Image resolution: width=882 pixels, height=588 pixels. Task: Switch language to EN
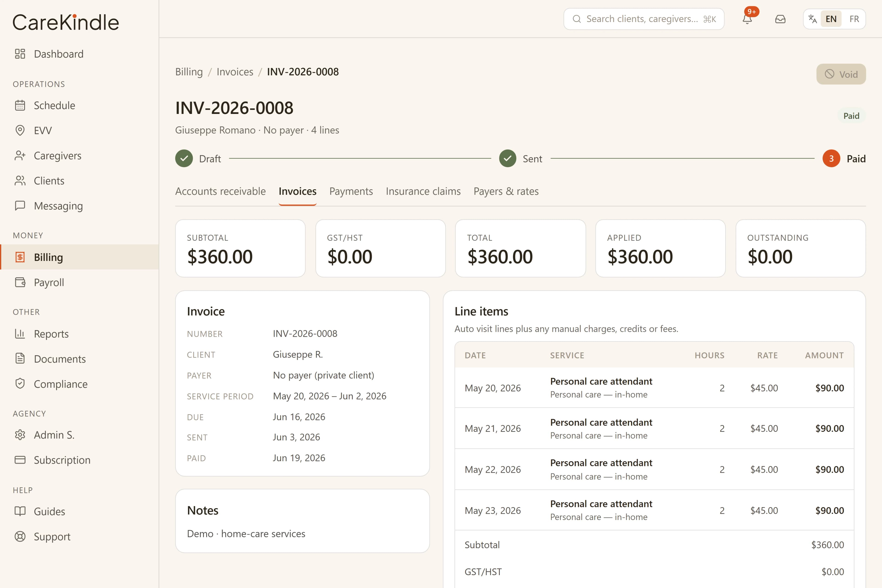click(x=831, y=19)
